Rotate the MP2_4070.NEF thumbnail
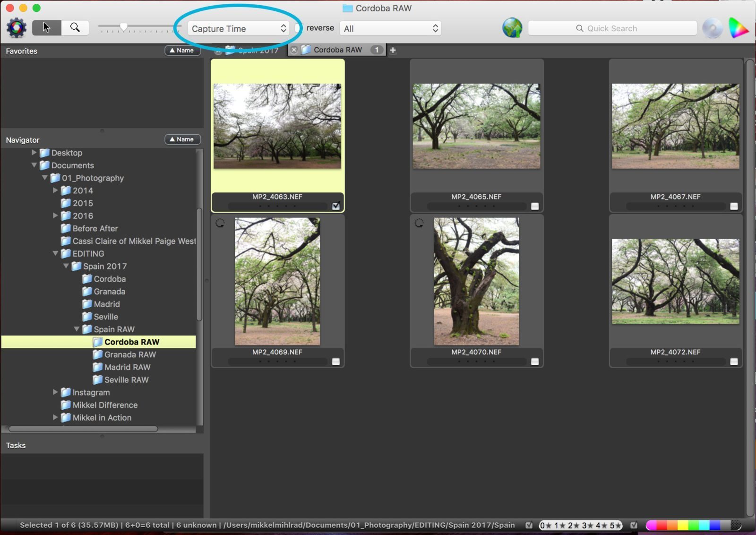This screenshot has height=535, width=756. (x=418, y=222)
